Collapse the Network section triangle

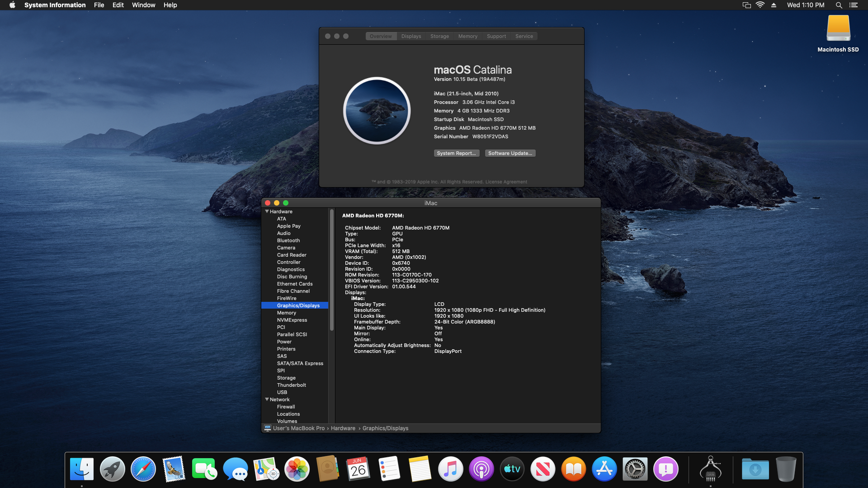[267, 399]
